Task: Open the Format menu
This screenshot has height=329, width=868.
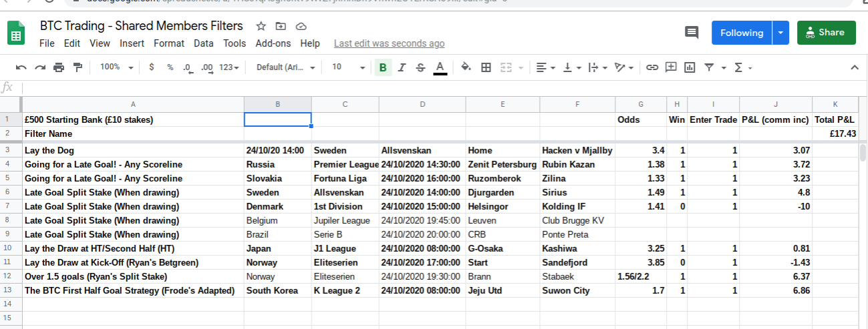Action: [168, 43]
